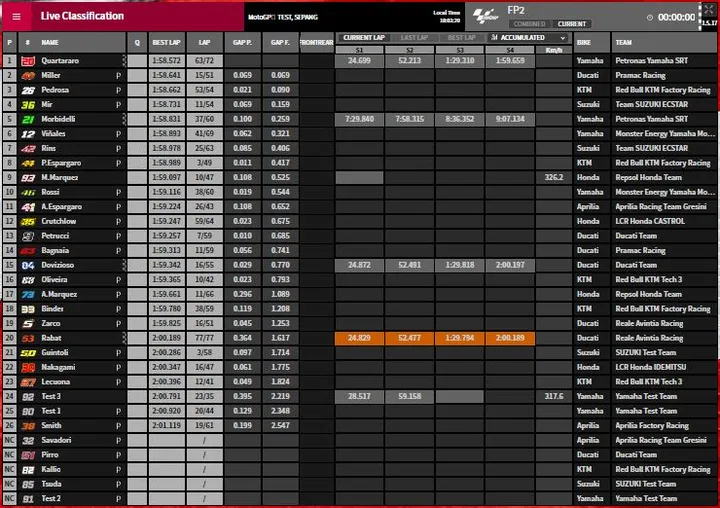Switch to COMBINED session view
Image resolution: width=720 pixels, height=508 pixels.
[x=529, y=24]
